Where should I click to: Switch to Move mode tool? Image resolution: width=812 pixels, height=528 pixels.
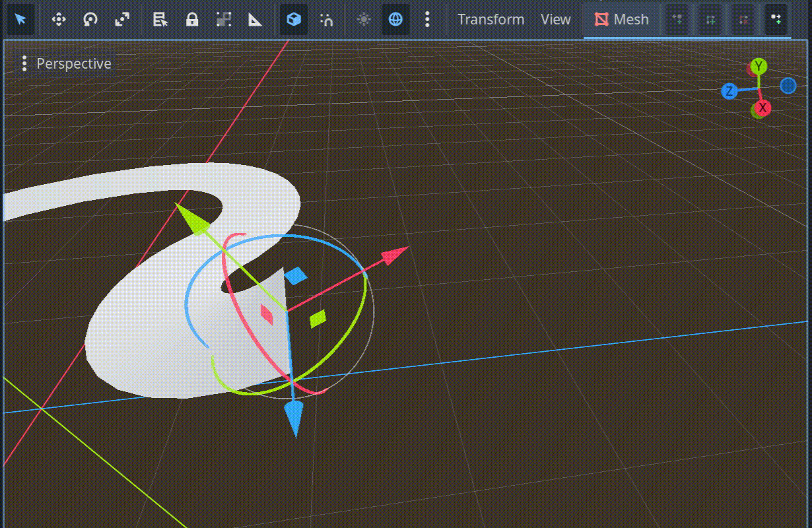point(59,19)
